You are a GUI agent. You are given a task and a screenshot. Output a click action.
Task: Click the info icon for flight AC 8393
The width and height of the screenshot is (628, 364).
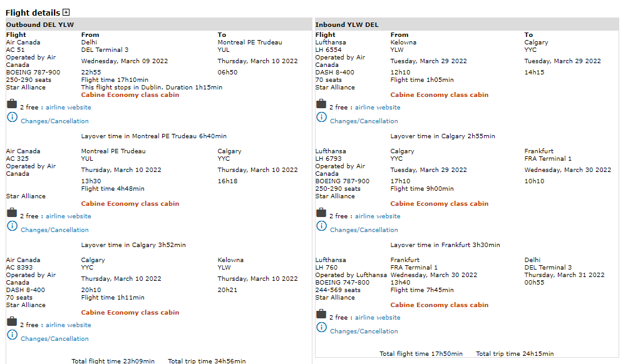(x=12, y=336)
